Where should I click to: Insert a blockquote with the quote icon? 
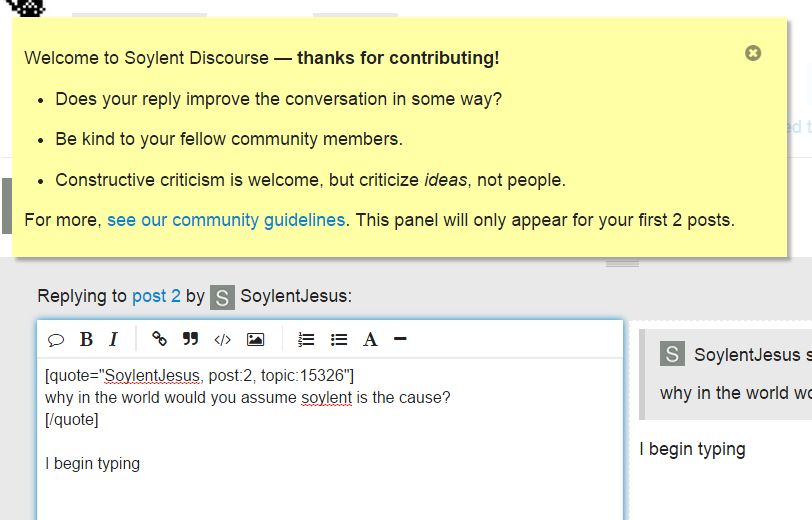coord(190,339)
